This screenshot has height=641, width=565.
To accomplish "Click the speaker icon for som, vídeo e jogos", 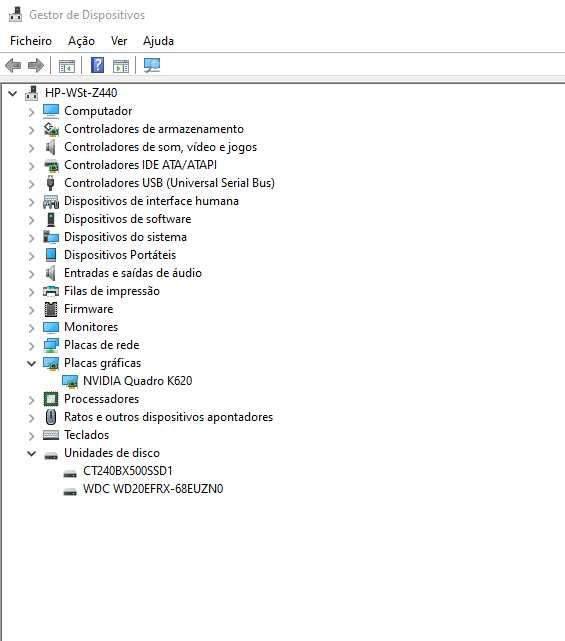I will (x=51, y=147).
